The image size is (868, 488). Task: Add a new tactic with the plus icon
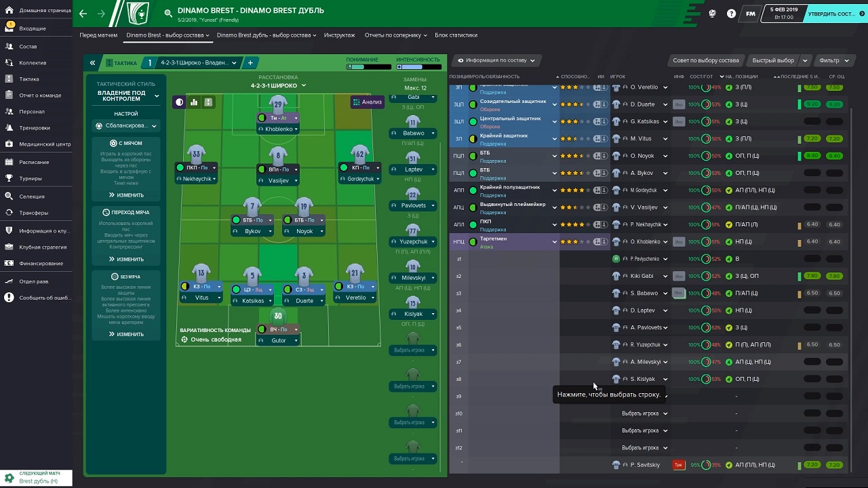tap(250, 63)
